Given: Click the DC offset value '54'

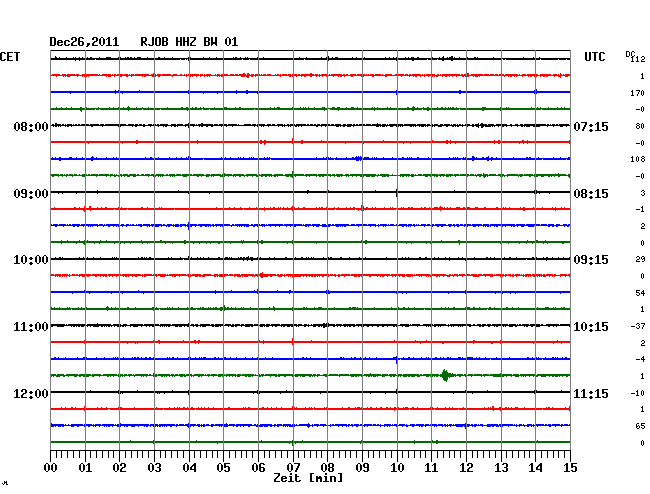Looking at the screenshot, I should [640, 293].
